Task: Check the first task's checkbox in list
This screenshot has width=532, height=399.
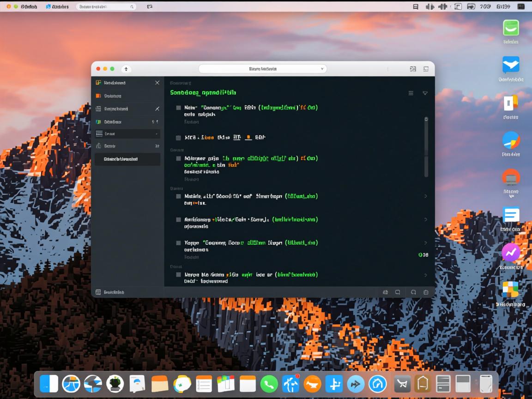Action: coord(179,108)
